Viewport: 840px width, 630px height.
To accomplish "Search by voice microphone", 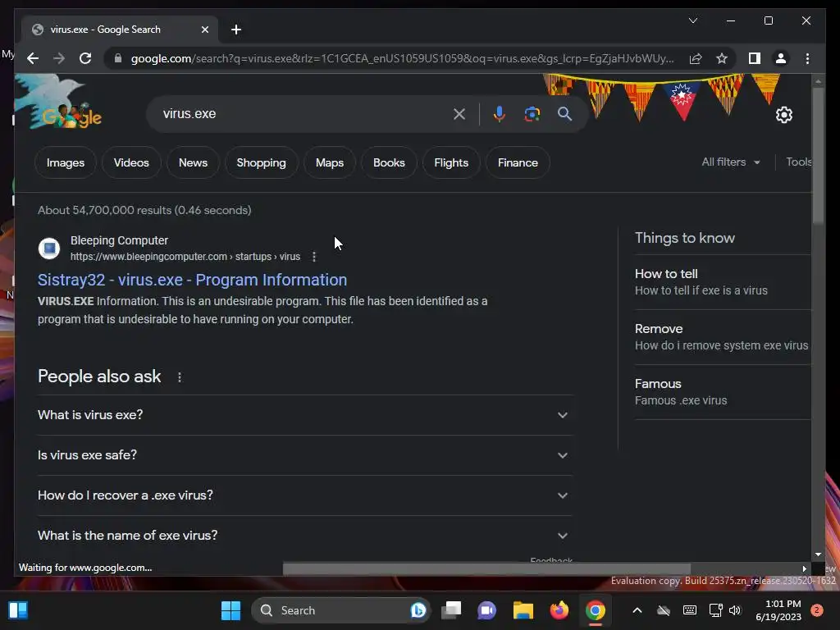I will pos(499,113).
